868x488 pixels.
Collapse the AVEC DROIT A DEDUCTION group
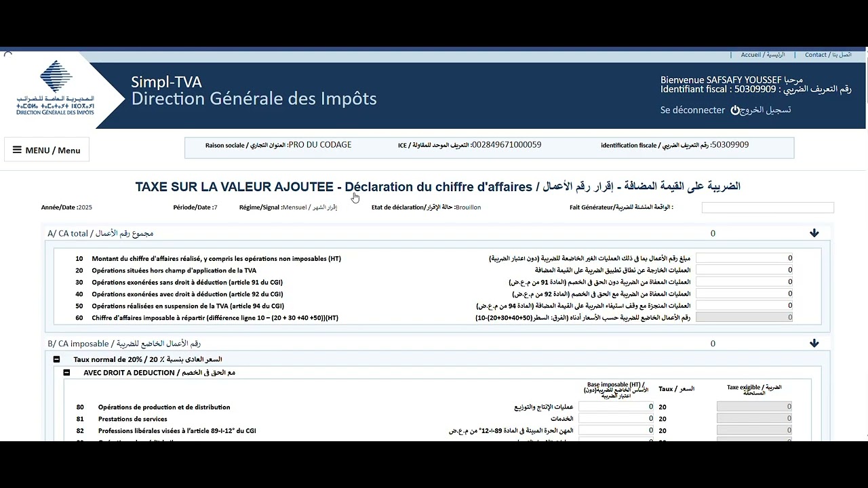tap(66, 373)
